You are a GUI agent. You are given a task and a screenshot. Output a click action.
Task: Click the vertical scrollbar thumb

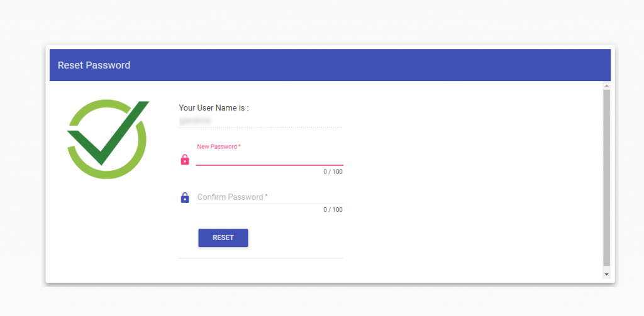click(606, 178)
